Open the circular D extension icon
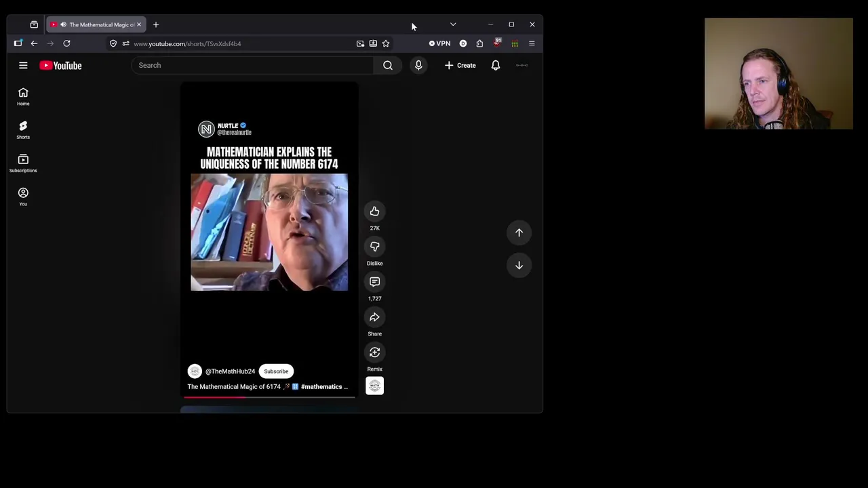868x488 pixels. pos(463,43)
